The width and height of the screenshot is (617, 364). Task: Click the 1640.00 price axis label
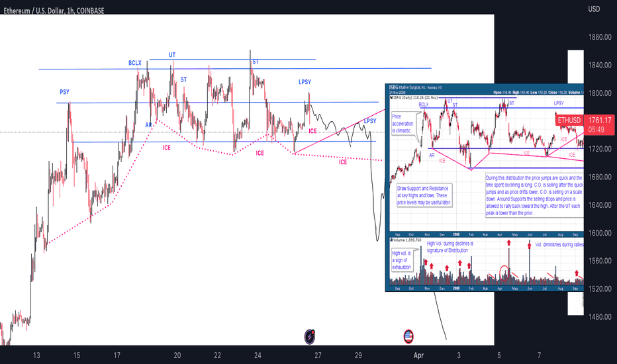click(x=600, y=205)
